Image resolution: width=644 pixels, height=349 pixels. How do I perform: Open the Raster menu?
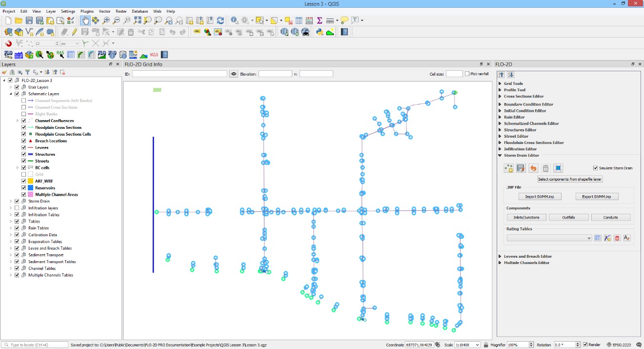click(121, 11)
